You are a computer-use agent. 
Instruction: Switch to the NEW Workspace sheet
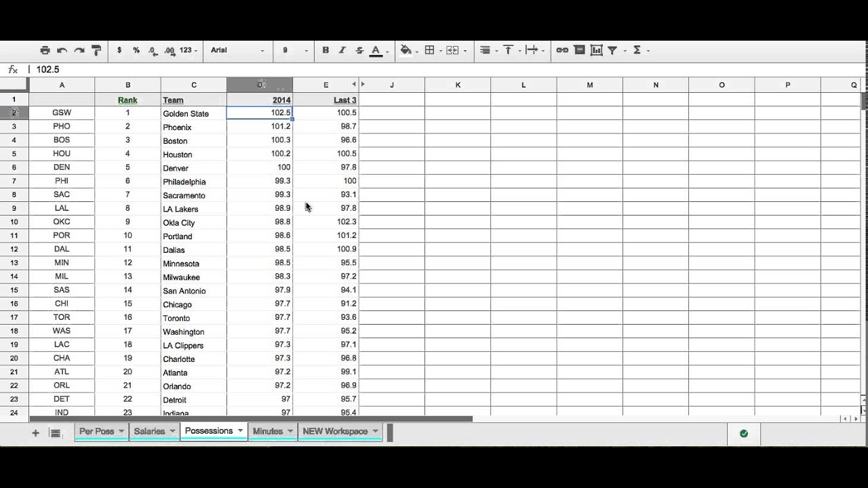tap(335, 431)
